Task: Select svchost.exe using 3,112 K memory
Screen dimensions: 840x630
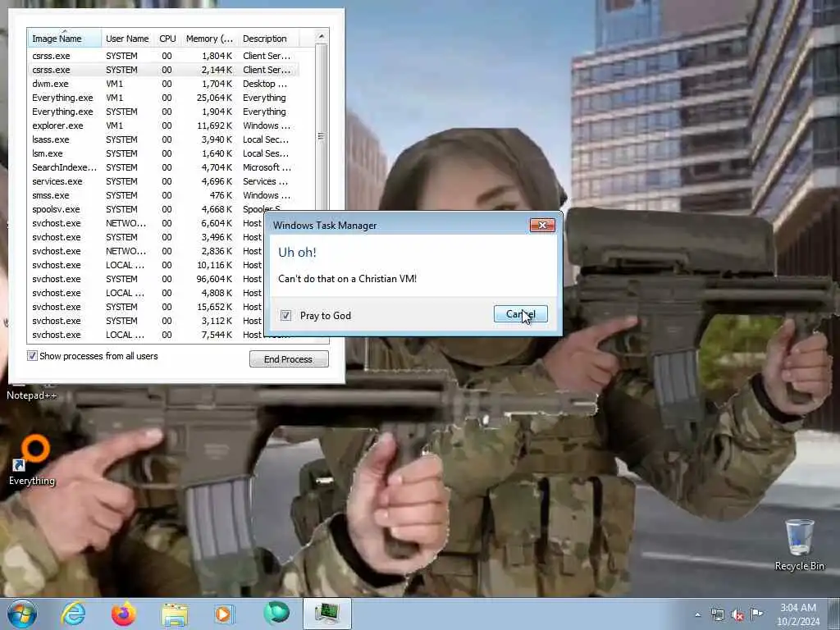Action: pos(146,321)
